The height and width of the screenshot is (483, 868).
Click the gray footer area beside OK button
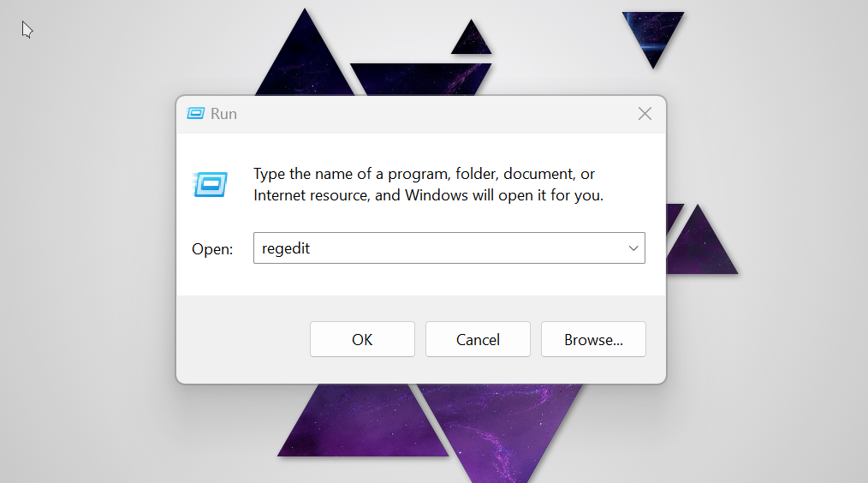244,339
